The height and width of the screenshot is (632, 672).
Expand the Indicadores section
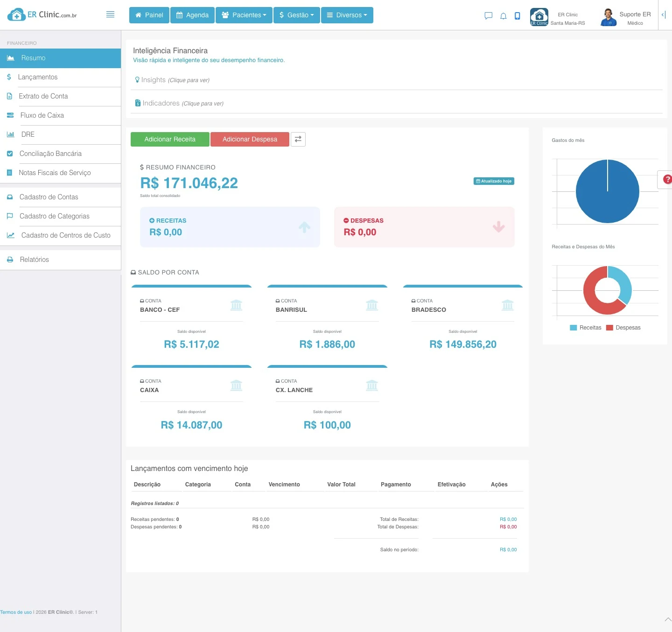[x=179, y=103]
